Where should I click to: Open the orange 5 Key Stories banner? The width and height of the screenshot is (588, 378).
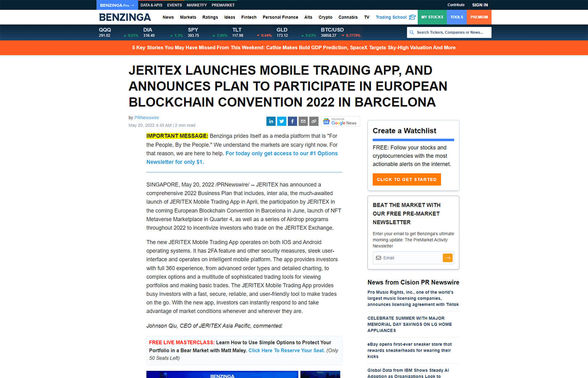tap(294, 47)
